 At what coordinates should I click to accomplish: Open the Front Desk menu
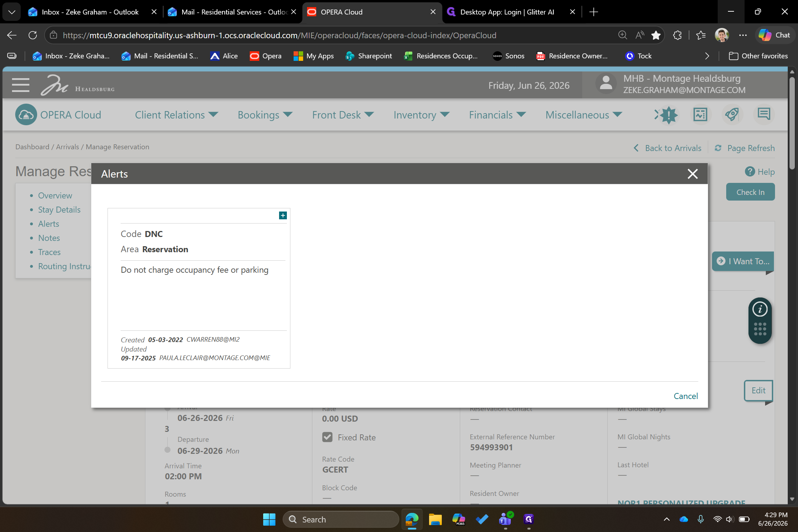click(343, 115)
